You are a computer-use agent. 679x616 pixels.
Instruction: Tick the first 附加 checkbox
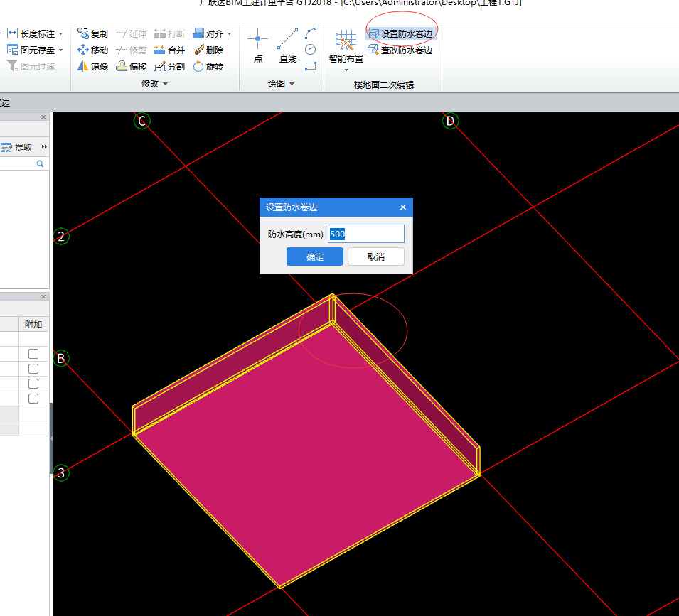[x=33, y=354]
